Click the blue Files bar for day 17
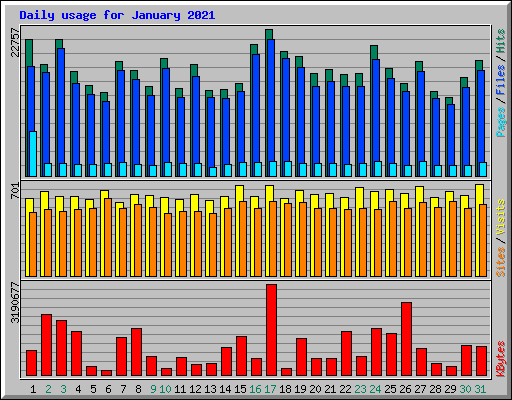512x400 pixels. point(271,100)
